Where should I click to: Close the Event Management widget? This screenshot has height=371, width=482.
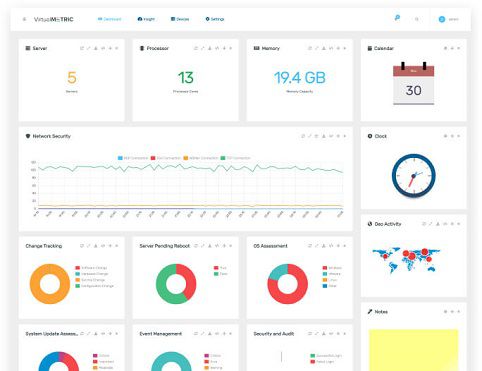(x=231, y=334)
